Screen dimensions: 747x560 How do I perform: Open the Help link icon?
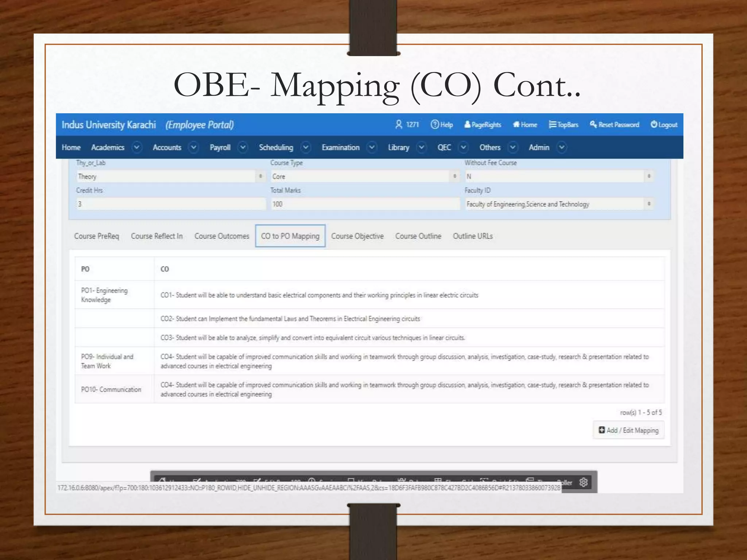tap(434, 124)
